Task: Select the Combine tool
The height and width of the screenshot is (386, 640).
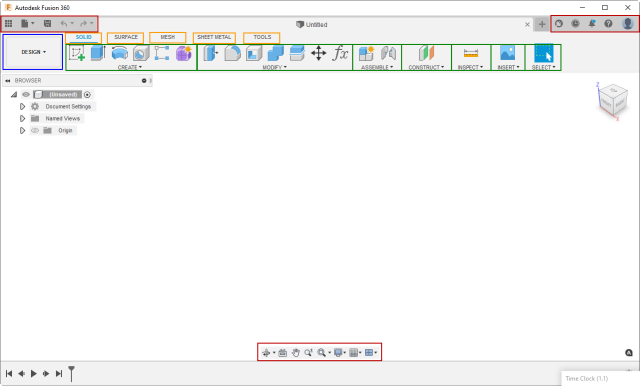Action: (276, 53)
